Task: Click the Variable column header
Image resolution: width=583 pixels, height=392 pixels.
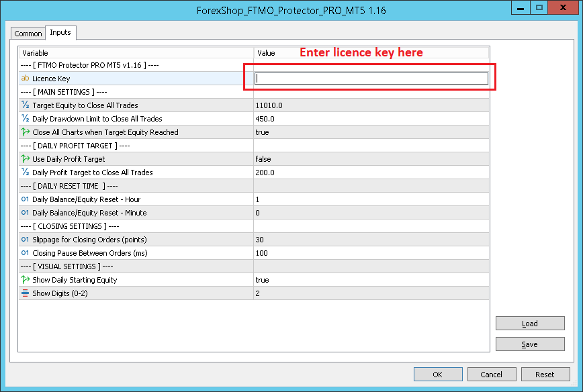Action: pyautogui.click(x=136, y=53)
